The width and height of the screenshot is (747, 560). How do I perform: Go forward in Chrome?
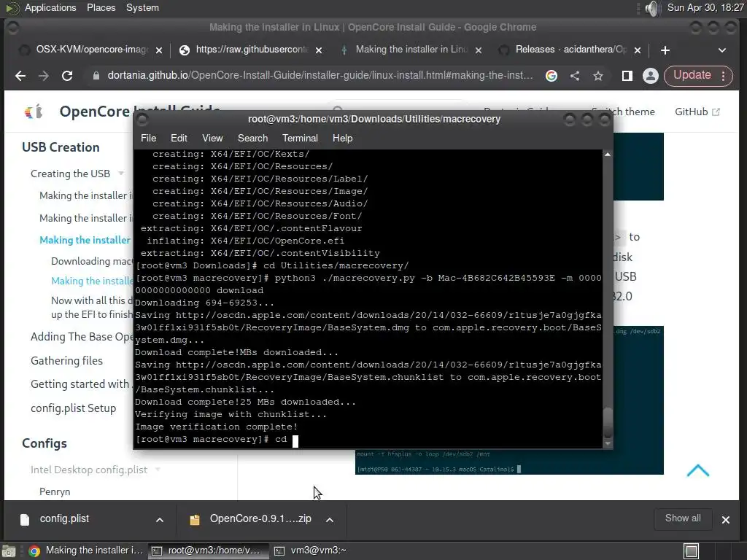coord(43,76)
